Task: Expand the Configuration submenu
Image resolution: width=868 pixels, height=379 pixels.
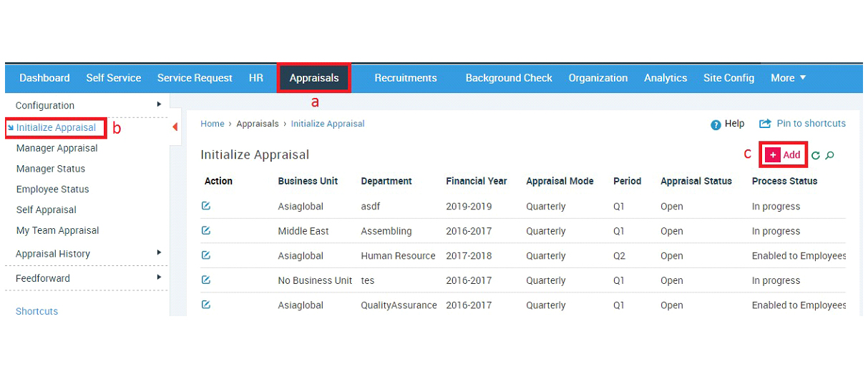Action: point(159,104)
